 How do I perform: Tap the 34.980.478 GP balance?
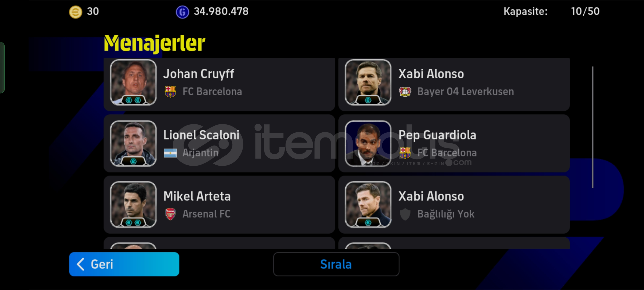(221, 11)
